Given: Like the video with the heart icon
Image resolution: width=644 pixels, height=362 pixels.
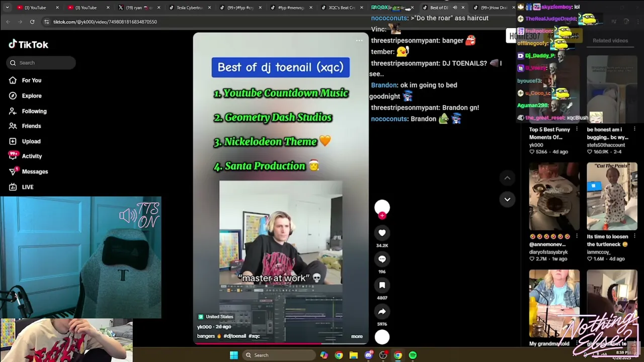Looking at the screenshot, I should click(x=382, y=233).
